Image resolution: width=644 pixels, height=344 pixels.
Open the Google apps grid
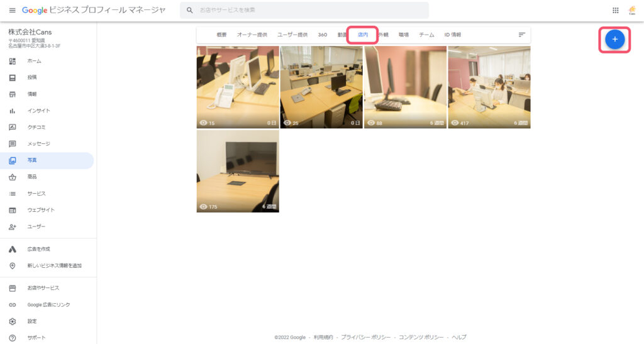point(615,10)
